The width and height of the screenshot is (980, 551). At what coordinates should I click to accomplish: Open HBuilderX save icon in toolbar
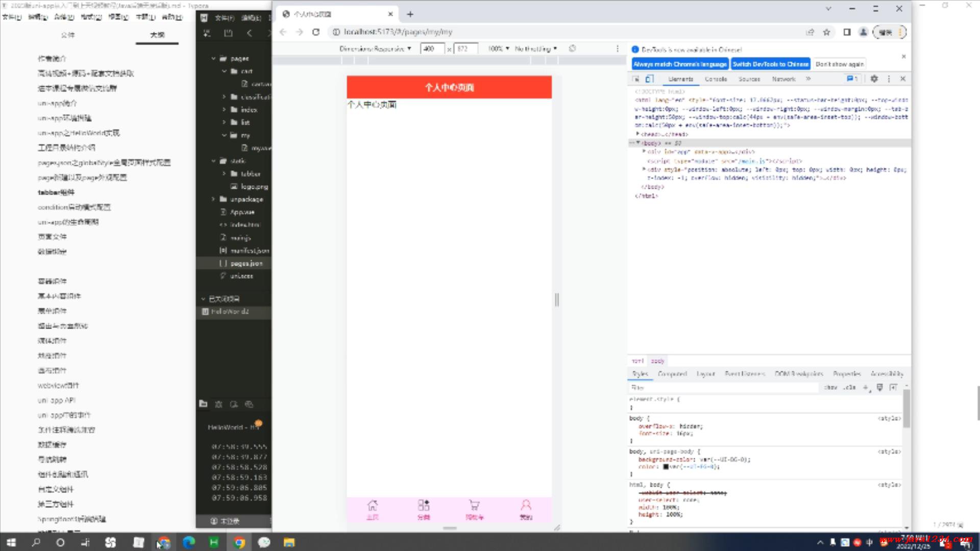coord(228,33)
